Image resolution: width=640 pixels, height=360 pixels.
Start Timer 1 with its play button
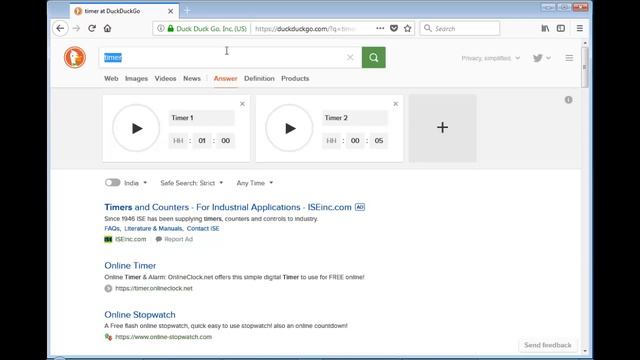(x=136, y=128)
